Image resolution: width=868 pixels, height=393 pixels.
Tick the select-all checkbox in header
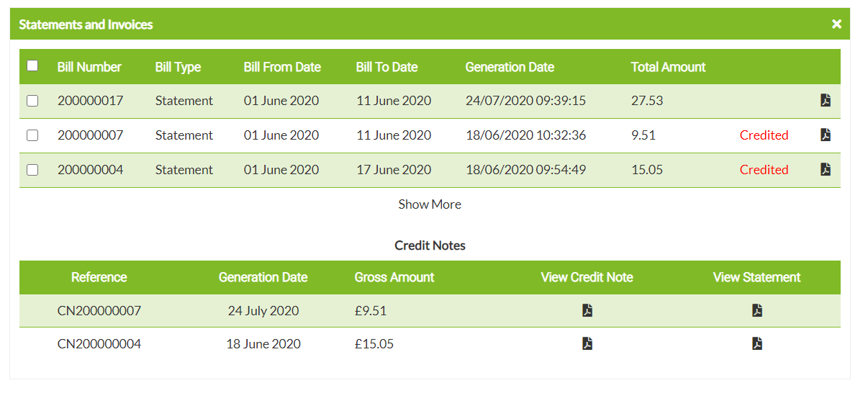pyautogui.click(x=32, y=65)
